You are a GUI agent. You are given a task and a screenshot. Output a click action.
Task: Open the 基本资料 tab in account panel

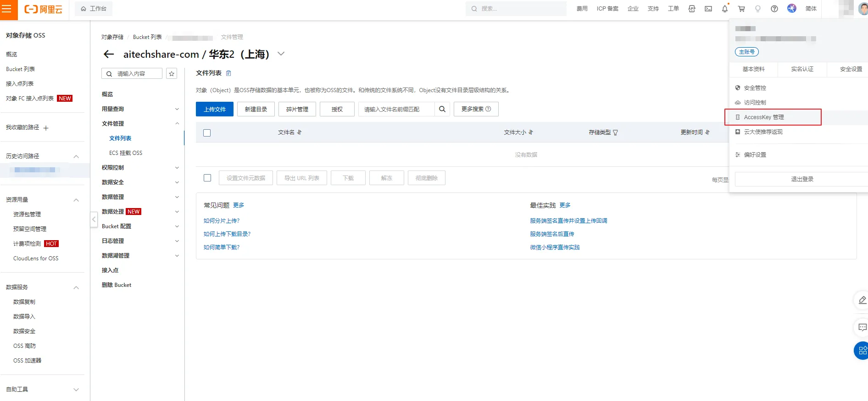pos(754,69)
